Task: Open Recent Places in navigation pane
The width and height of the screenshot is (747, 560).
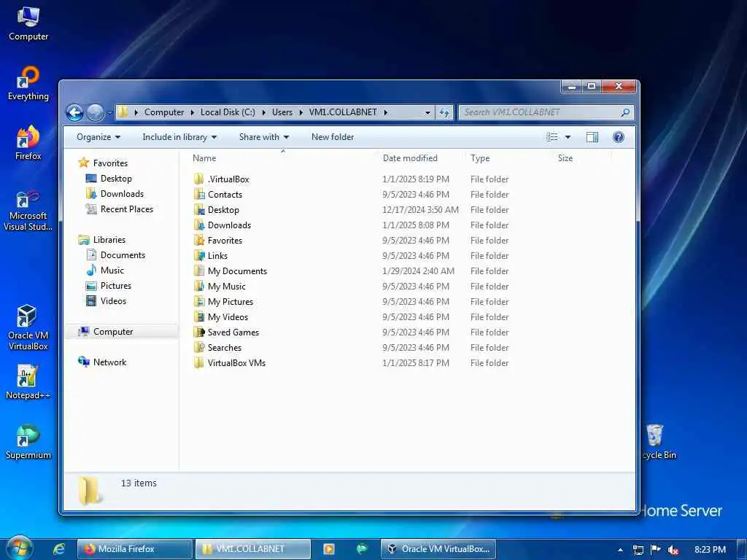Action: pos(127,209)
